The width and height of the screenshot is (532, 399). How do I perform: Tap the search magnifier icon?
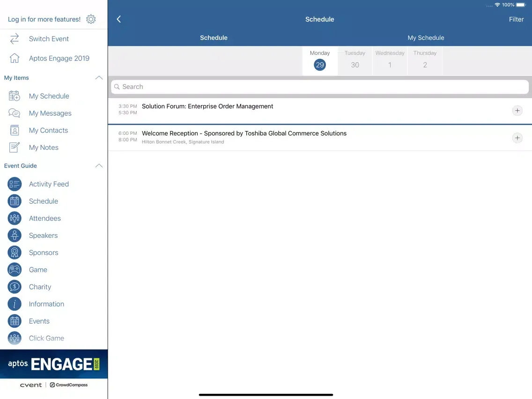pyautogui.click(x=117, y=87)
